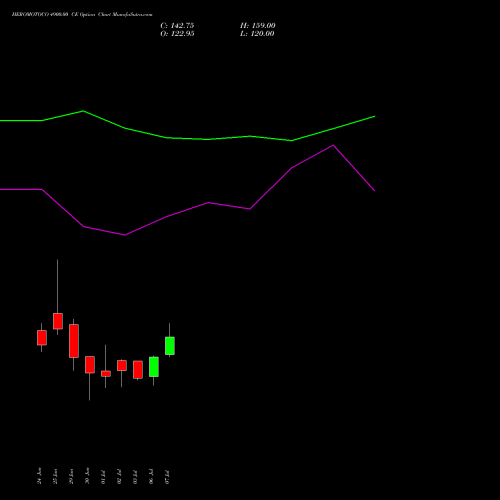500x500 pixels.
Task: Click the 06 Jul date axis label
Action: point(151,477)
